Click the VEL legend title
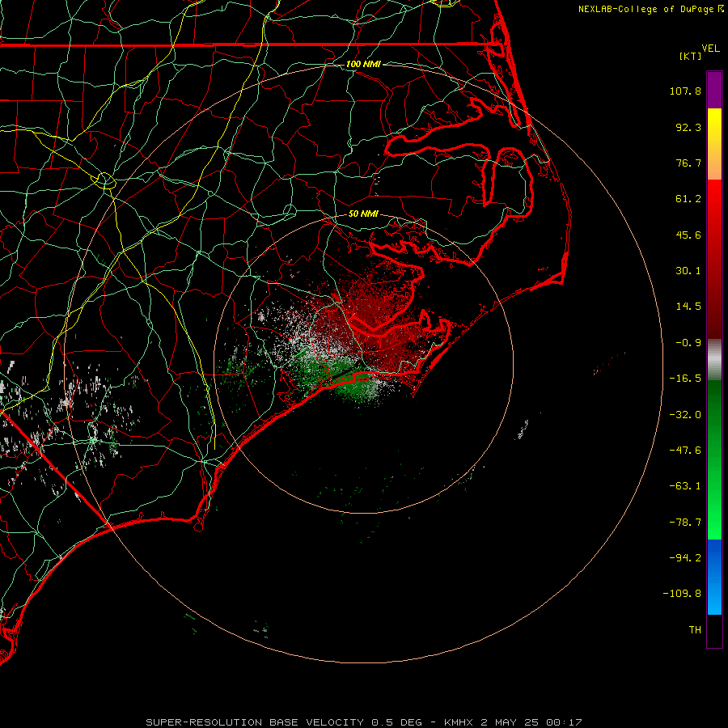 [711, 49]
